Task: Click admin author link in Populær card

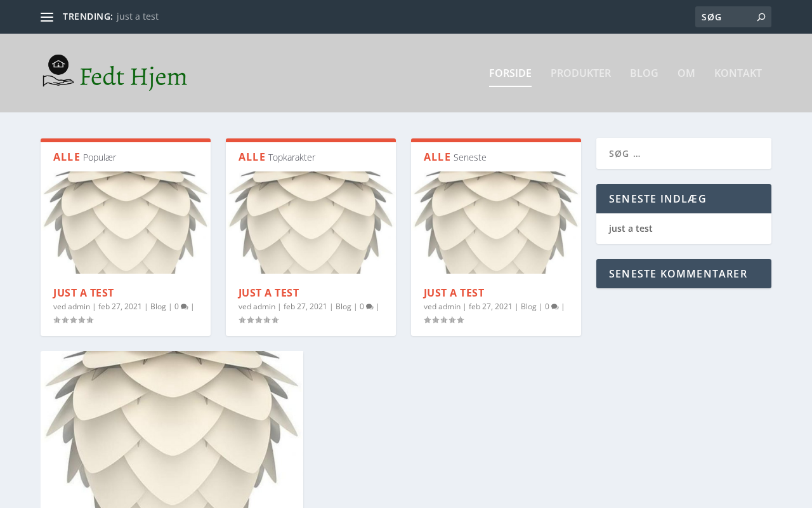Action: point(79,307)
